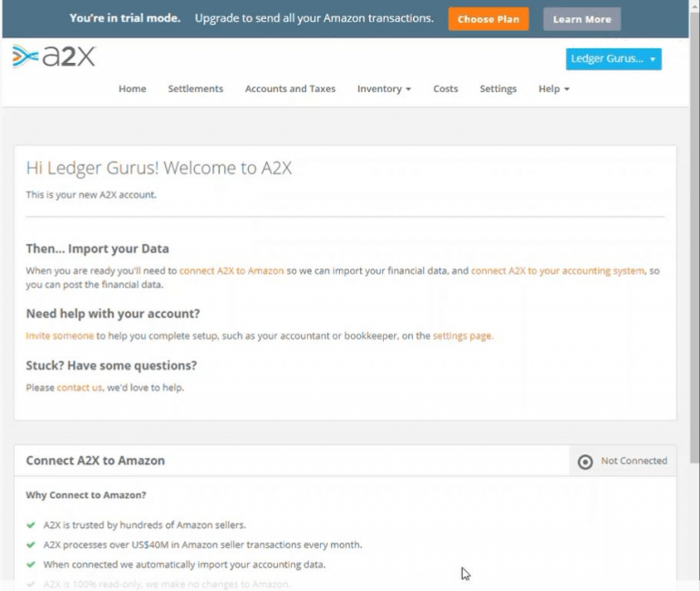Open Accounts and Taxes
Screen dimensions: 700x591
290,88
